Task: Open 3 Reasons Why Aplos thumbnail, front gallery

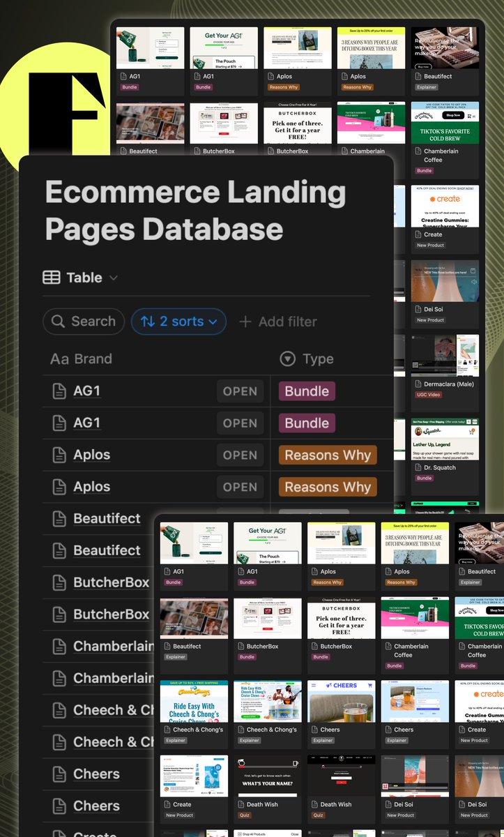Action: click(415, 543)
